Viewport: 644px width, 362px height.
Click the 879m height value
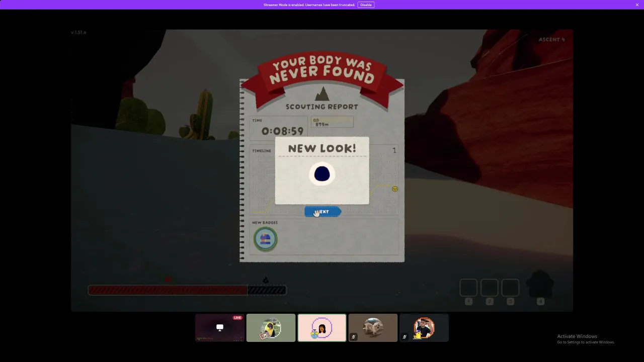322,124
